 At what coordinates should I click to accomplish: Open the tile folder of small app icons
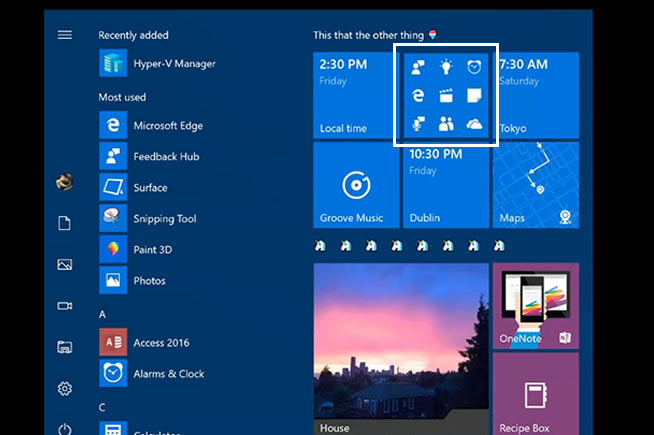[x=446, y=95]
